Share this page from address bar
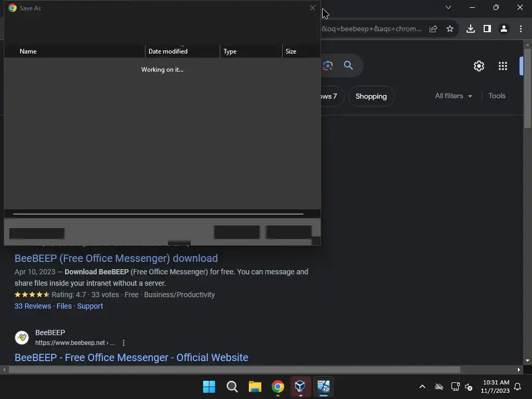The width and height of the screenshot is (532, 399). click(x=433, y=29)
